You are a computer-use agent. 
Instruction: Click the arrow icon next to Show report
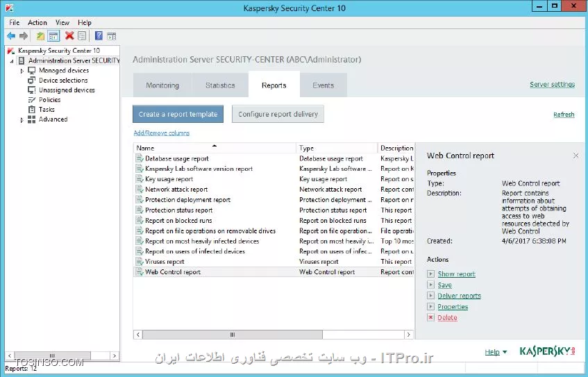[x=430, y=274]
